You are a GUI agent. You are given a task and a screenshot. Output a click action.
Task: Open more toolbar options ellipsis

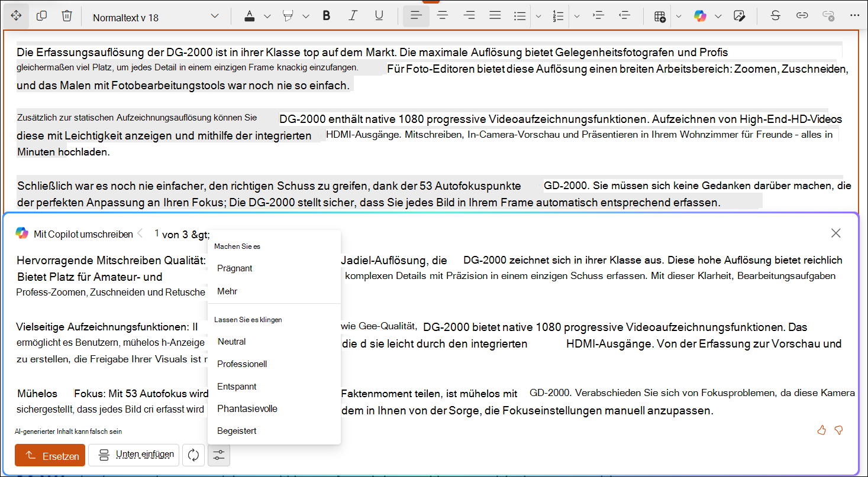point(854,16)
